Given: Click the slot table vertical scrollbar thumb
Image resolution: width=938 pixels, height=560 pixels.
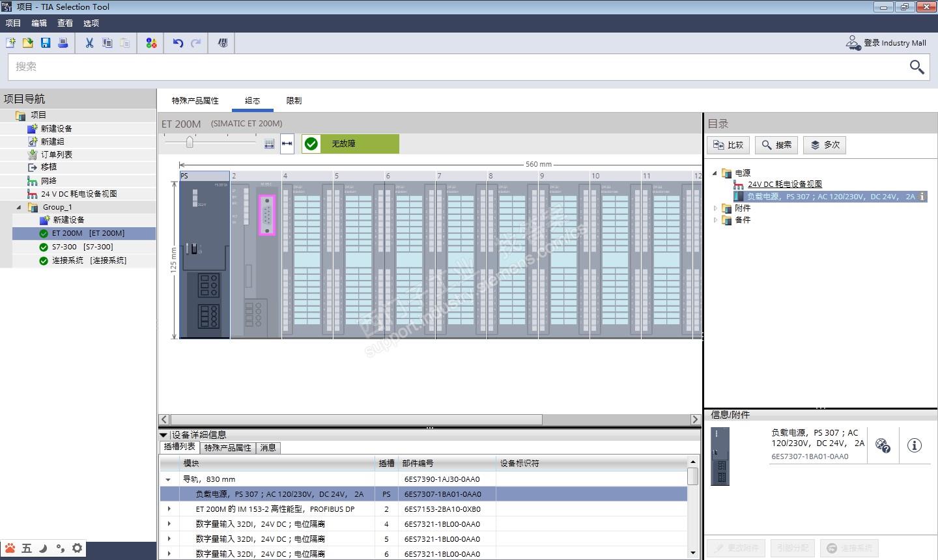Looking at the screenshot, I should pos(692,476).
